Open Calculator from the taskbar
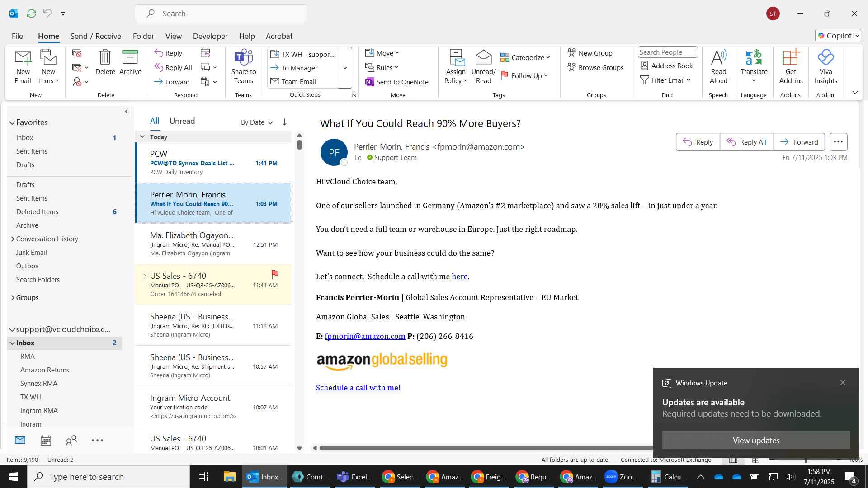This screenshot has height=488, width=868. 668,477
